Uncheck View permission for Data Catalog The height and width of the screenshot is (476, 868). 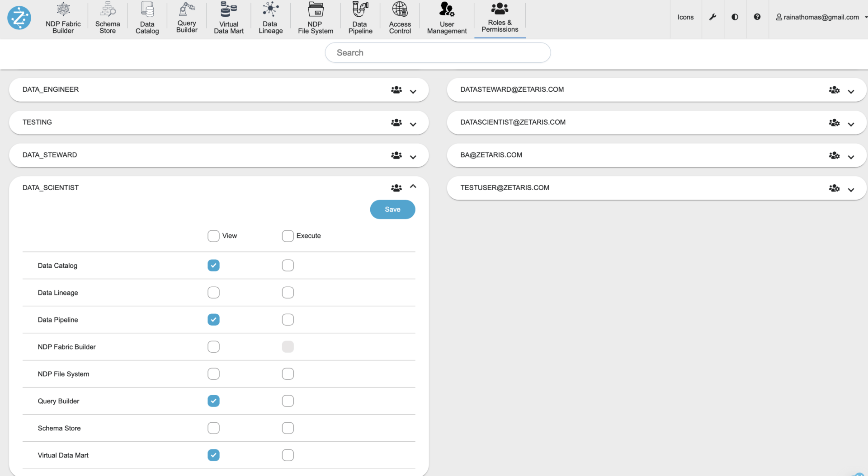[213, 266]
